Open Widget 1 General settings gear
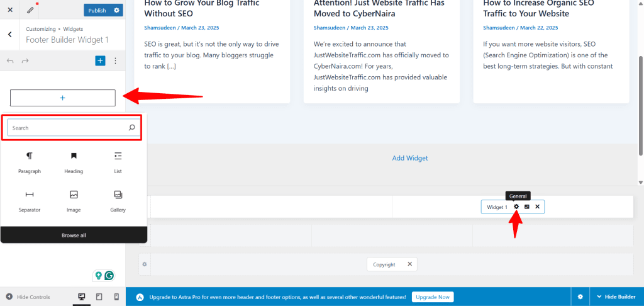The height and width of the screenshot is (306, 644). 516,207
